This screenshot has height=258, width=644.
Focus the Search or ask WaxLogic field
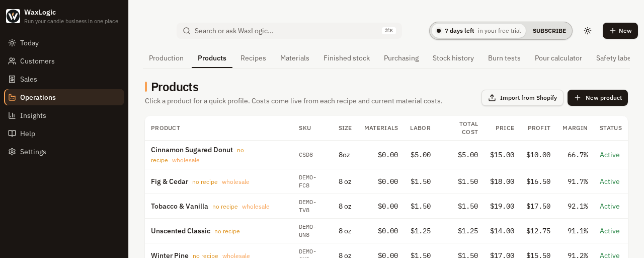pyautogui.click(x=289, y=31)
